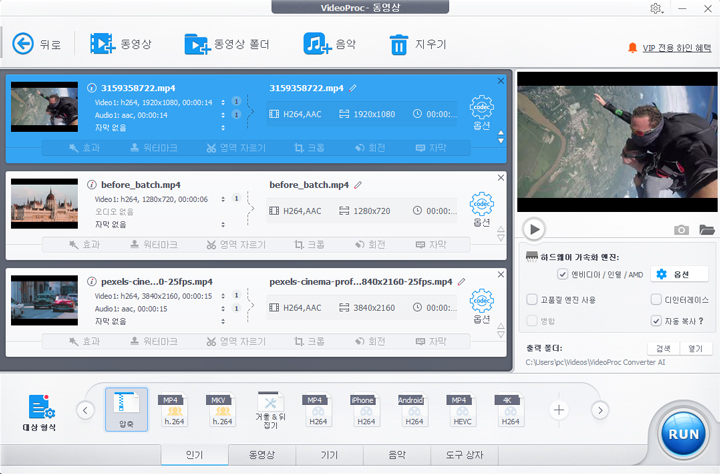This screenshot has width=720, height=474.
Task: Show info for 3159358722.mp4
Action: (92, 88)
